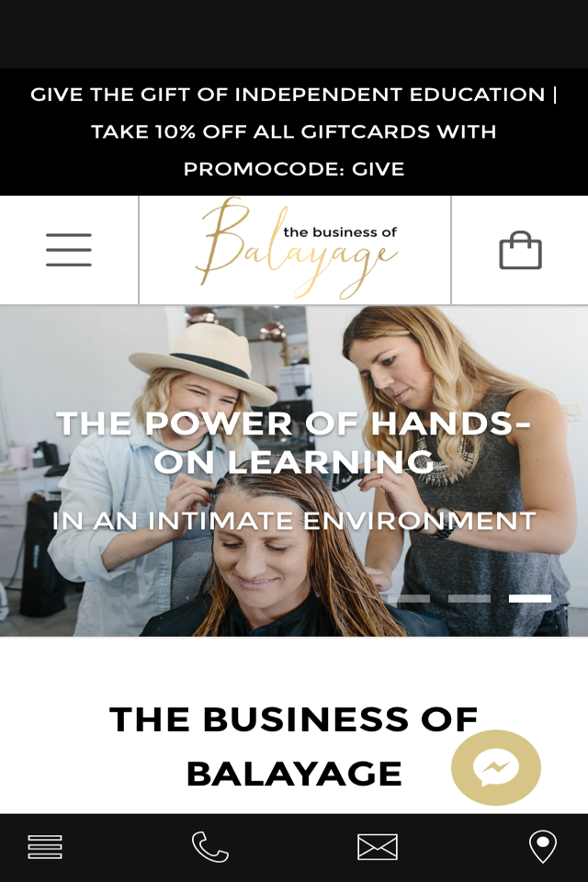This screenshot has width=588, height=882.
Task: Open the shopping bag cart
Action: [x=521, y=250]
